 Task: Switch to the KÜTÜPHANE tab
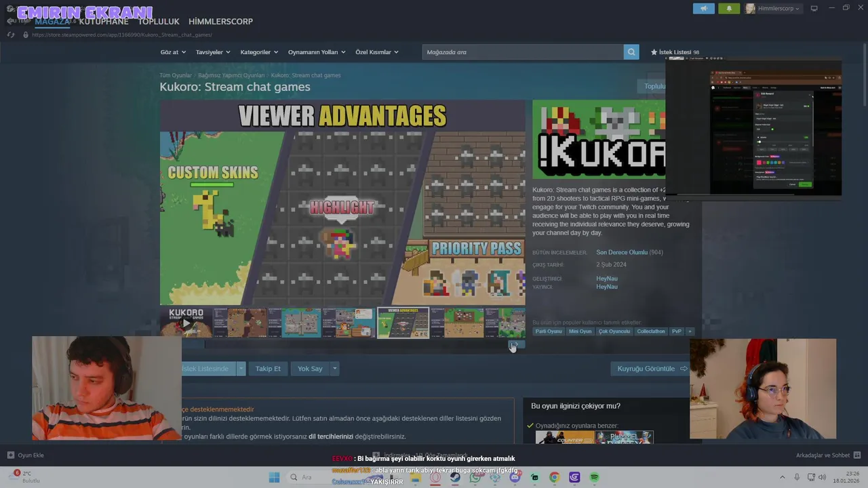(x=104, y=22)
